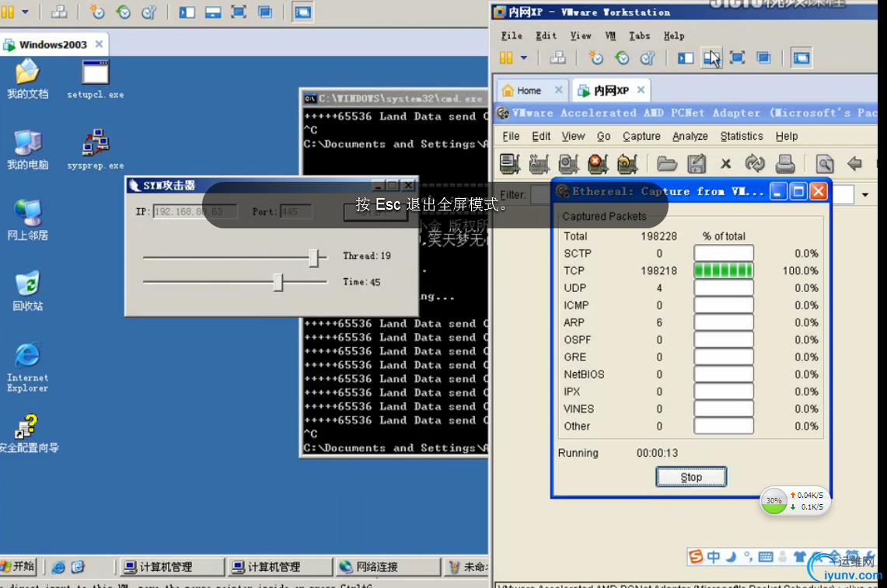Viewport: 887px width, 588px height.
Task: Click the Ethereal list-interfaces toolbar icon
Action: click(510, 164)
